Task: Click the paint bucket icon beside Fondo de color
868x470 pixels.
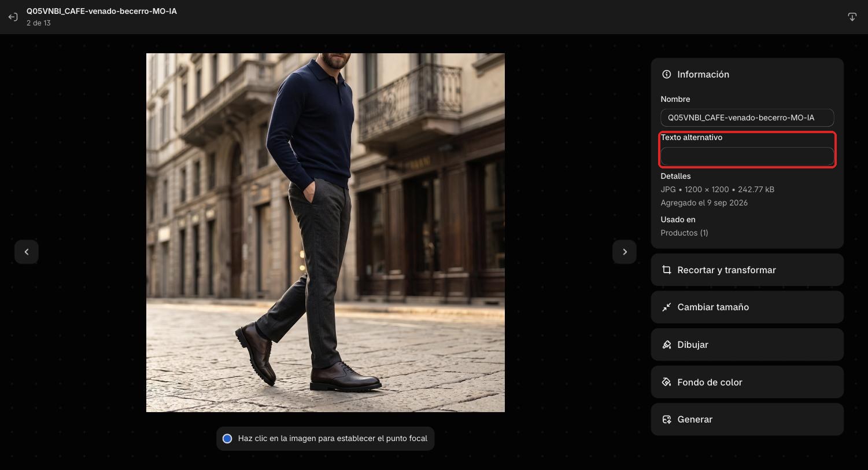Action: 667,382
